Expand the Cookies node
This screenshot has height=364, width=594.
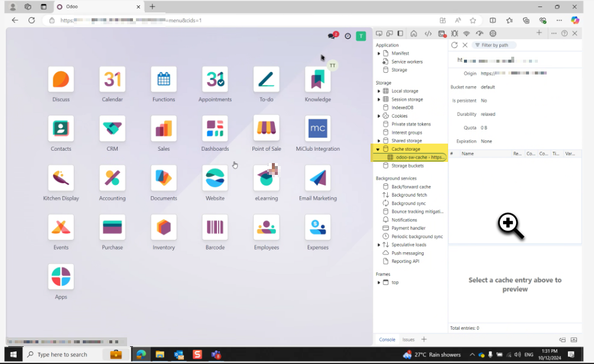pos(379,116)
